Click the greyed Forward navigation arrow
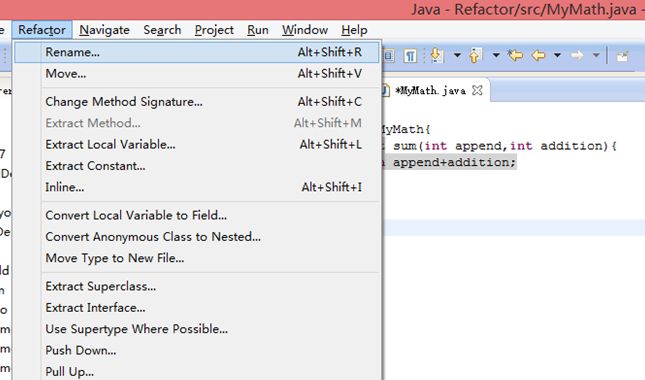The image size is (645, 380). click(x=577, y=55)
